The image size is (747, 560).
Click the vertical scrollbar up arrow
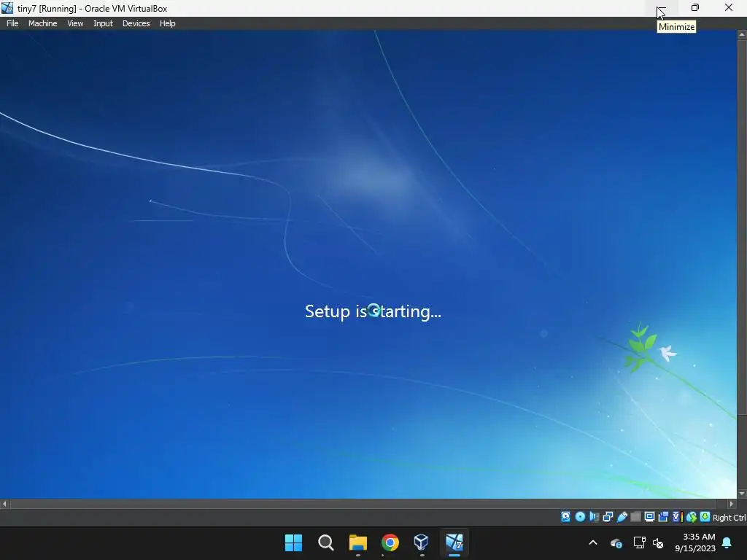(742, 35)
